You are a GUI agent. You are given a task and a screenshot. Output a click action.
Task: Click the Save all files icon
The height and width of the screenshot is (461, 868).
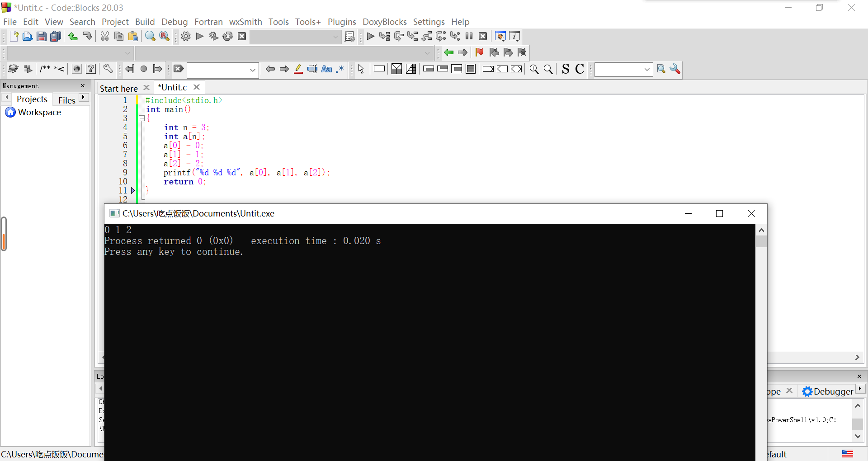56,36
